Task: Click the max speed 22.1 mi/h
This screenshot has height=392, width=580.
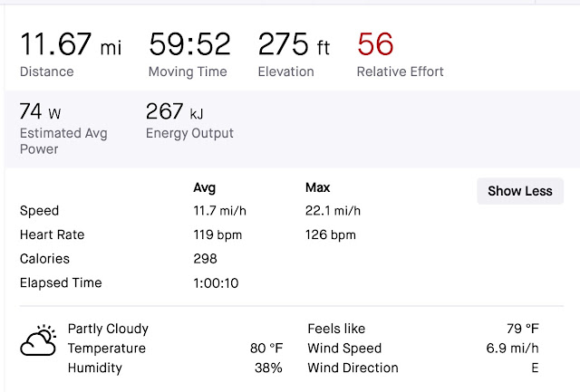Action: pos(333,211)
